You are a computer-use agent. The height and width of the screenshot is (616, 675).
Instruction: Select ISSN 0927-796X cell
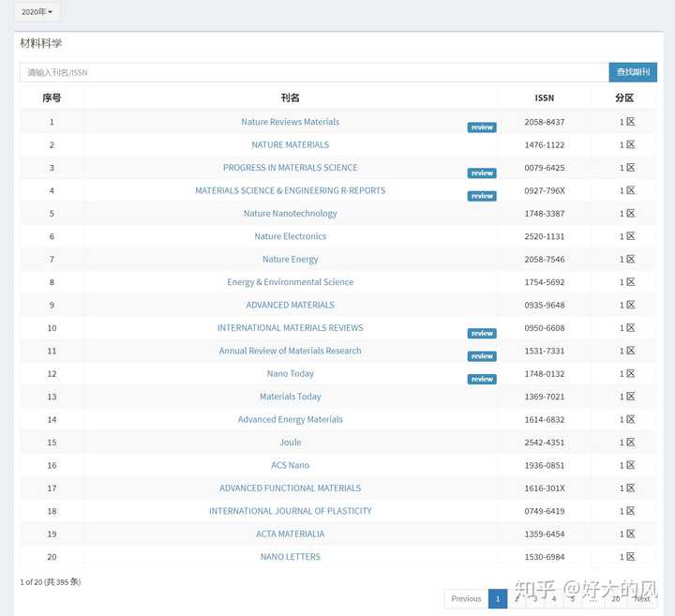coord(544,190)
